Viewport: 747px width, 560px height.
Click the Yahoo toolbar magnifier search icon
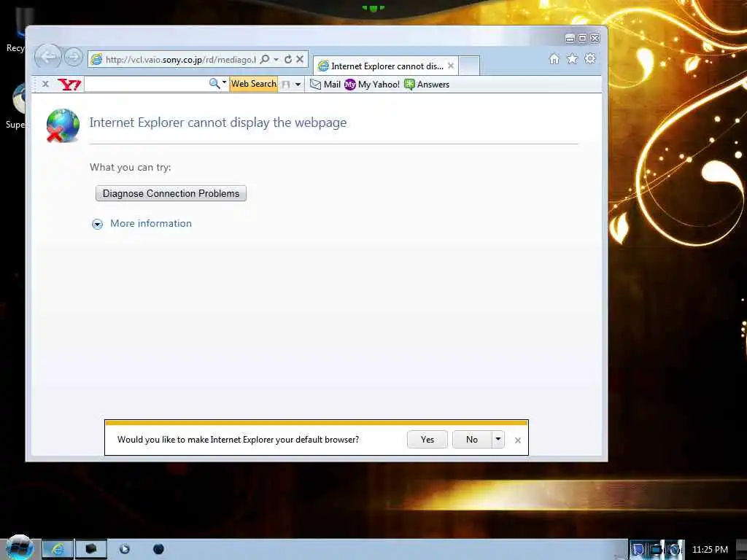click(214, 83)
